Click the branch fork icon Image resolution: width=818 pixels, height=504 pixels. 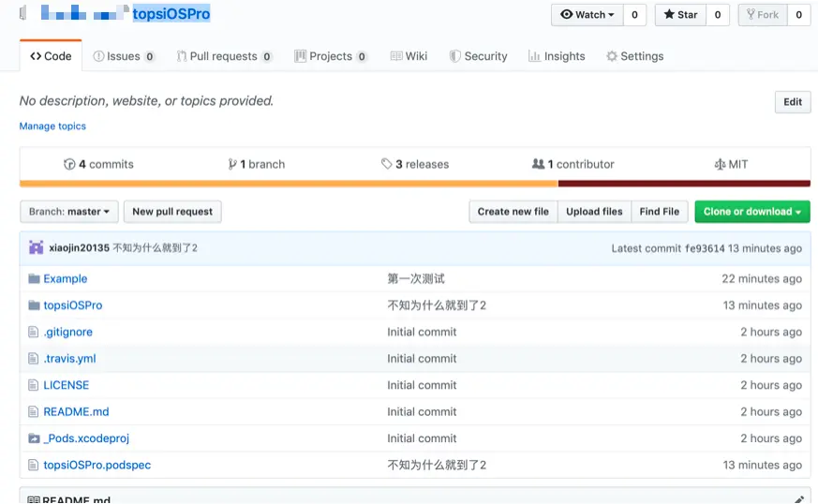click(x=232, y=164)
